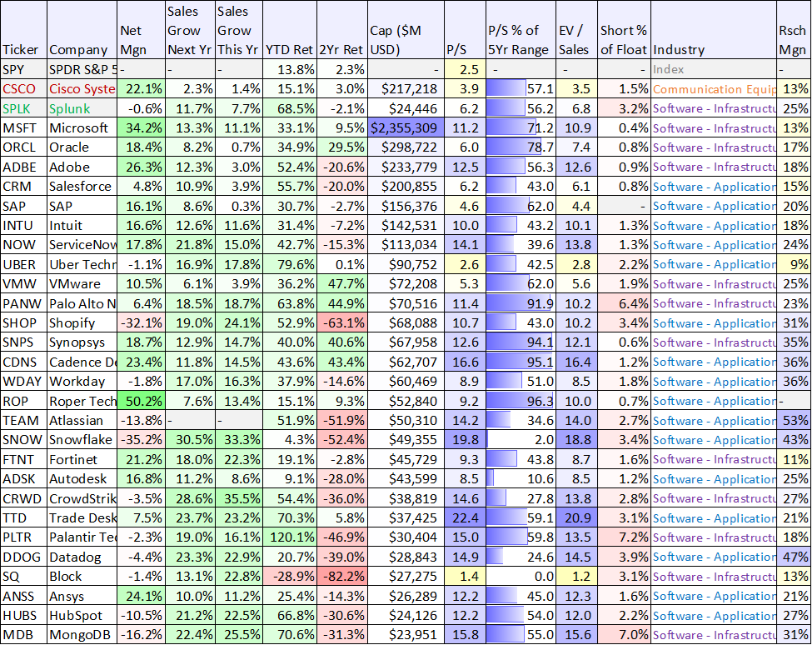Select Cadence's 95.1 range bar cell
The image size is (812, 645).
pos(521,362)
